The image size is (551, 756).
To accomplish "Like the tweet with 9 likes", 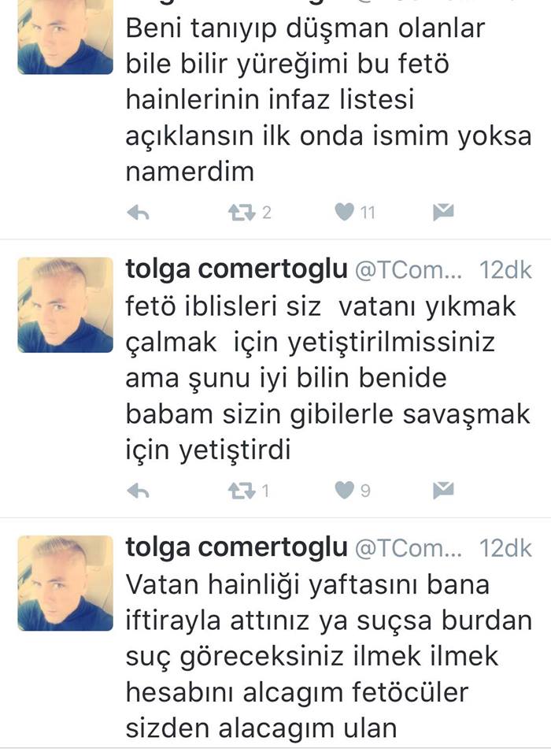I will pyautogui.click(x=344, y=491).
